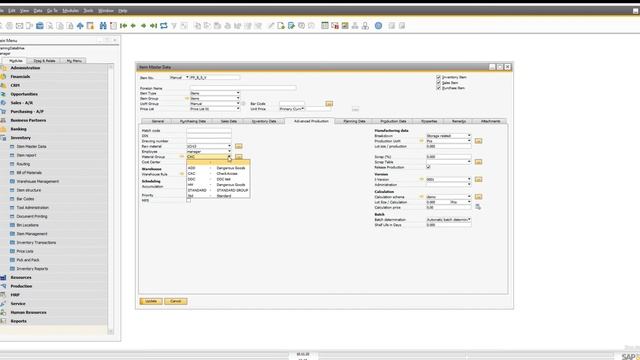Click the blue globe Help toolbar icon
The height and width of the screenshot is (360, 640).
click(378, 26)
